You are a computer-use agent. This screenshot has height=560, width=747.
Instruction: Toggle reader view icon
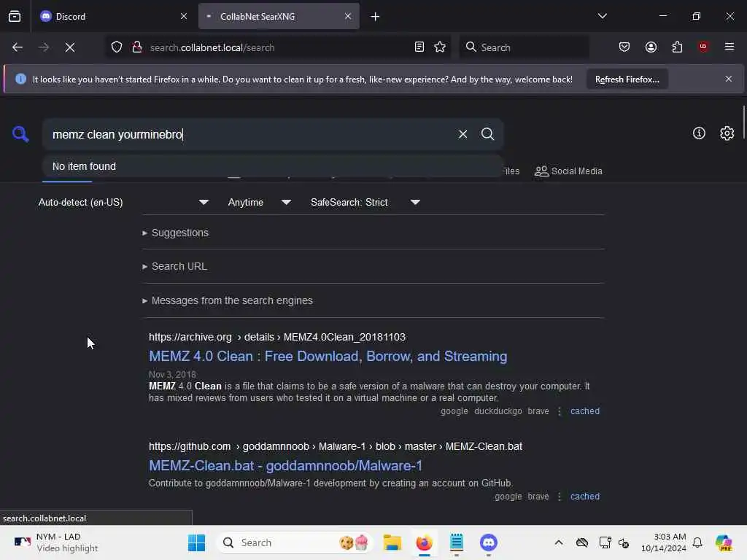click(x=419, y=47)
